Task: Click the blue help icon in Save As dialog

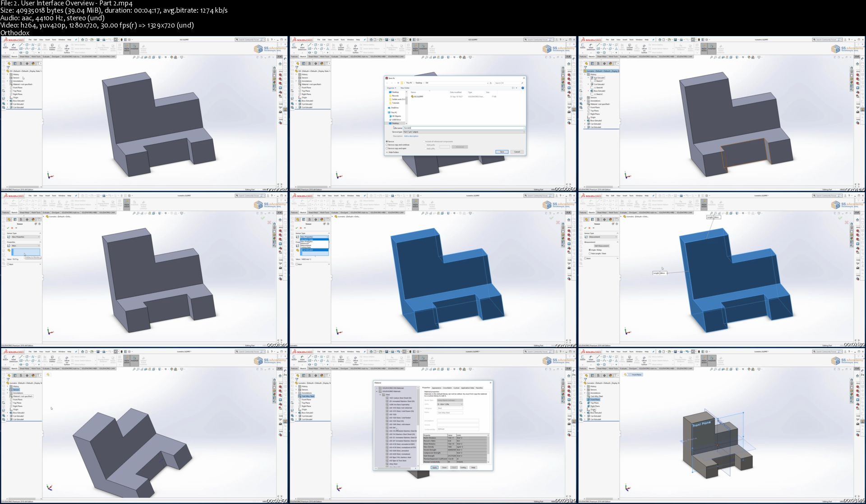Action: click(x=522, y=88)
